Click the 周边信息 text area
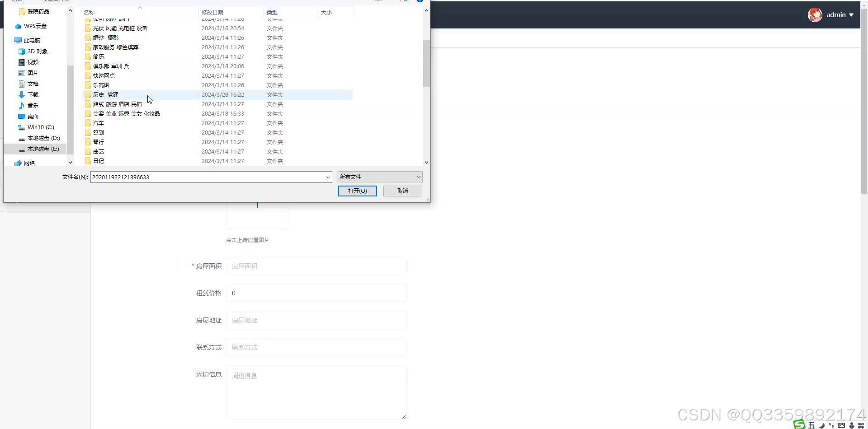868x429 pixels. (x=316, y=392)
